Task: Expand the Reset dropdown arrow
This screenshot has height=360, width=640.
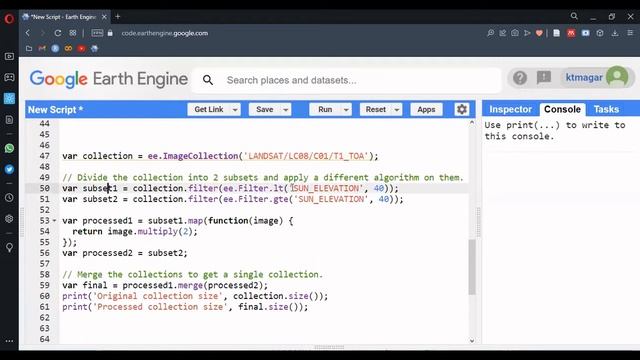Action: point(397,109)
